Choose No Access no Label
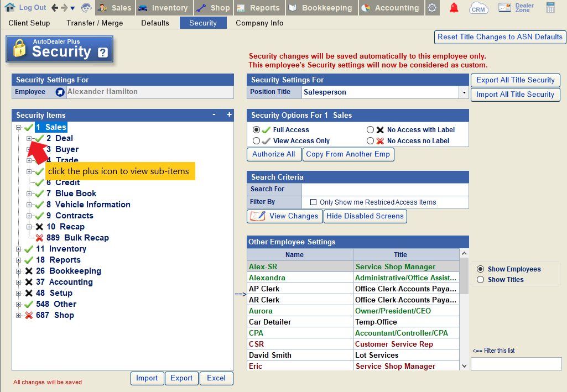This screenshot has height=392, width=567. click(x=370, y=141)
